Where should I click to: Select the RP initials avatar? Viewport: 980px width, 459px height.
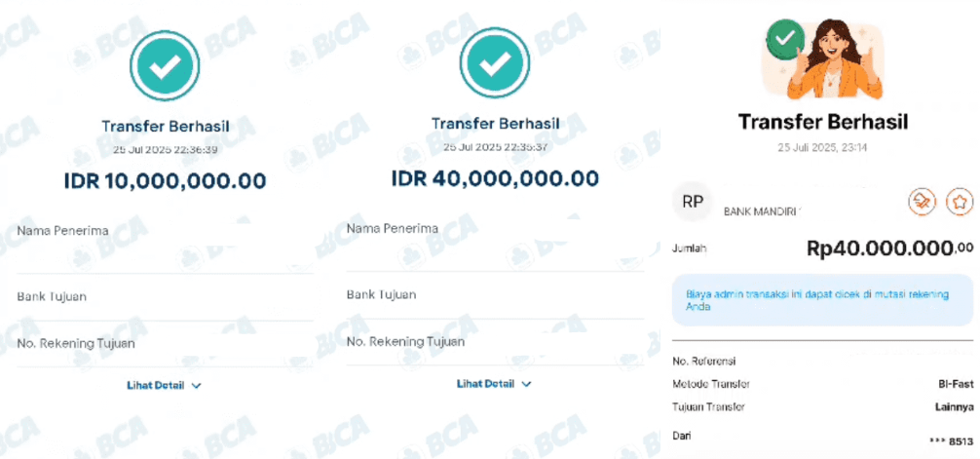coord(693,202)
